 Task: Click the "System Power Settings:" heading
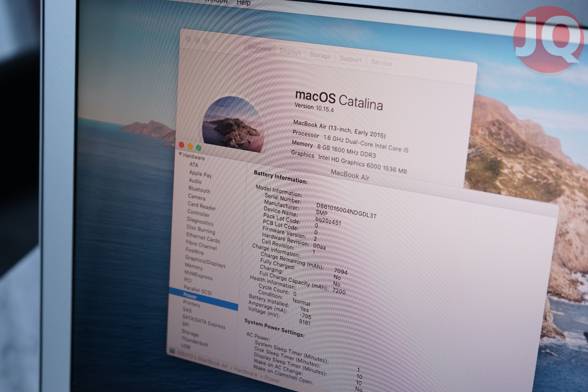click(x=274, y=328)
